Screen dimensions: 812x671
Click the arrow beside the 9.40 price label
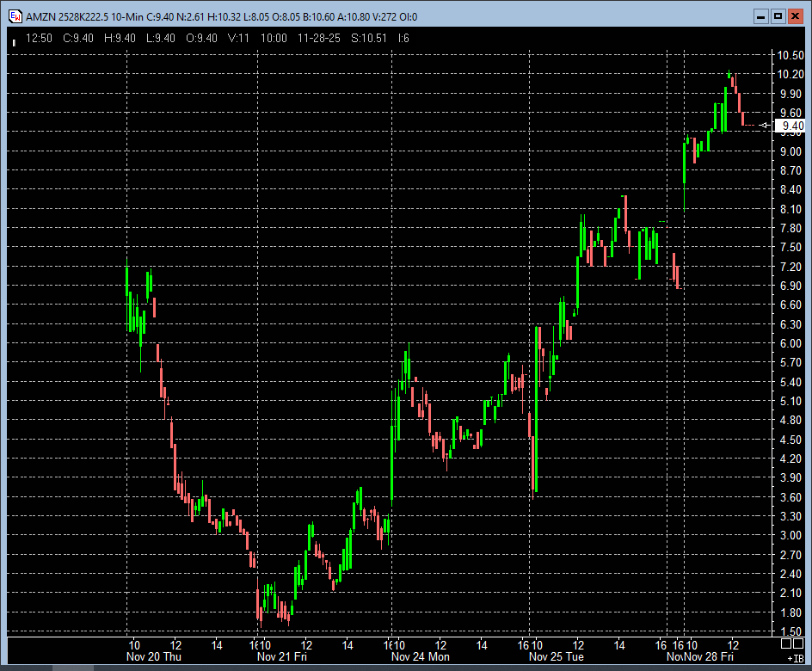point(765,126)
